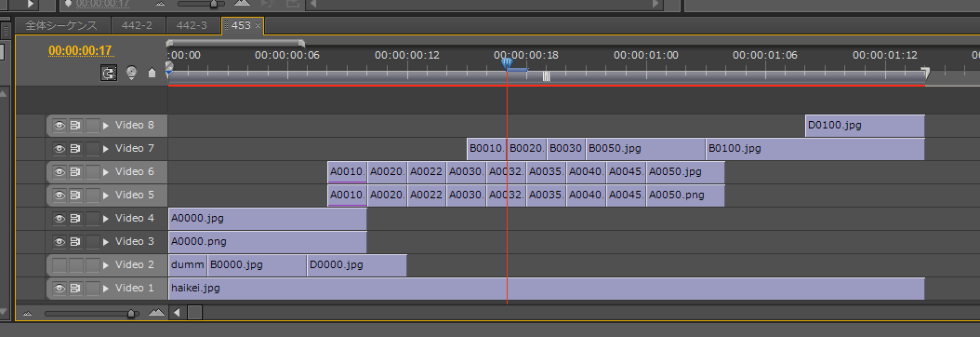Hide the Video 7 track output eye
The height and width of the screenshot is (337, 980).
coord(60,149)
